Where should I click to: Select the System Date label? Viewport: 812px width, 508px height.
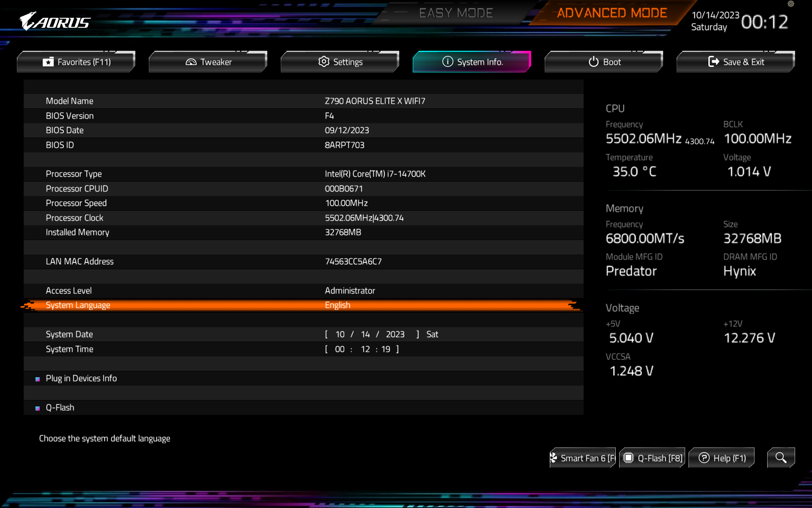[x=69, y=334]
